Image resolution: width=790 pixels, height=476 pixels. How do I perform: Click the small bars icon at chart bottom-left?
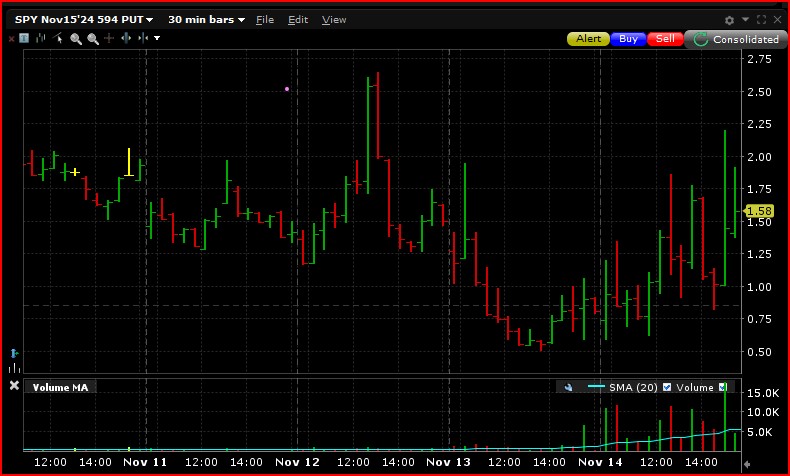tap(14, 368)
